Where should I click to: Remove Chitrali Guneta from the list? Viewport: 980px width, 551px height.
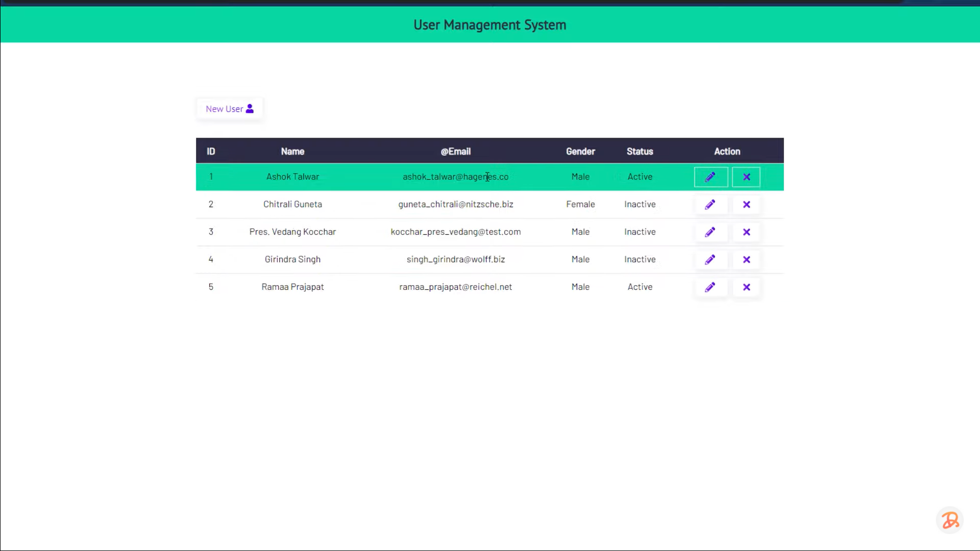pyautogui.click(x=746, y=204)
